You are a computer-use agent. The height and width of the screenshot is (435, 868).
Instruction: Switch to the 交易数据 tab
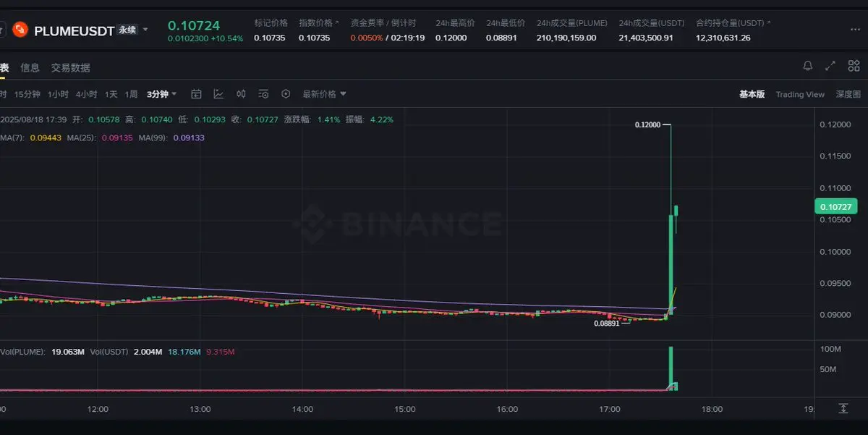tap(70, 67)
